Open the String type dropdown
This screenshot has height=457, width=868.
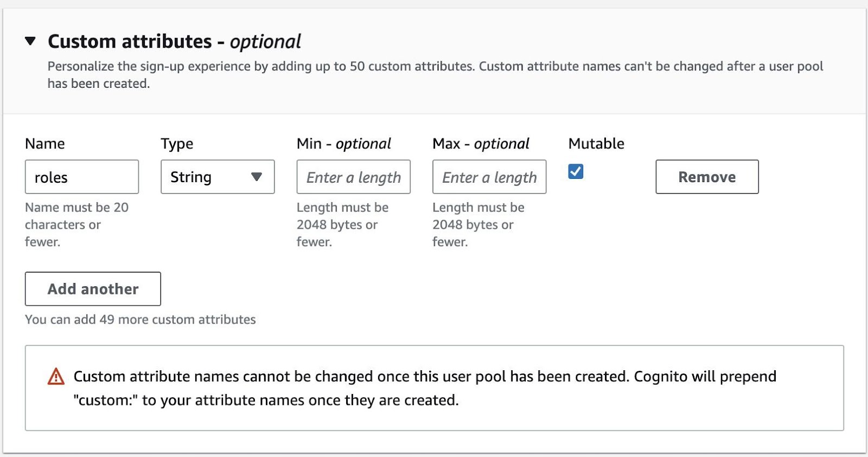coord(218,177)
